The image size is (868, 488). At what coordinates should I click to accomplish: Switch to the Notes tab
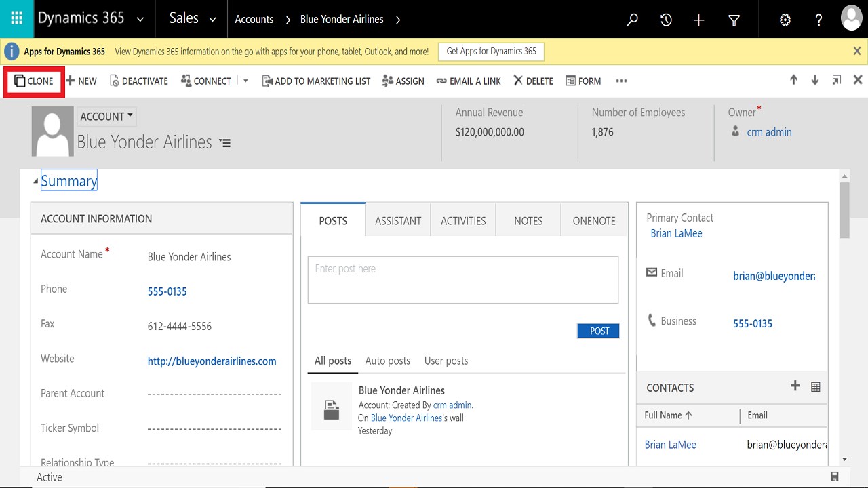(528, 220)
